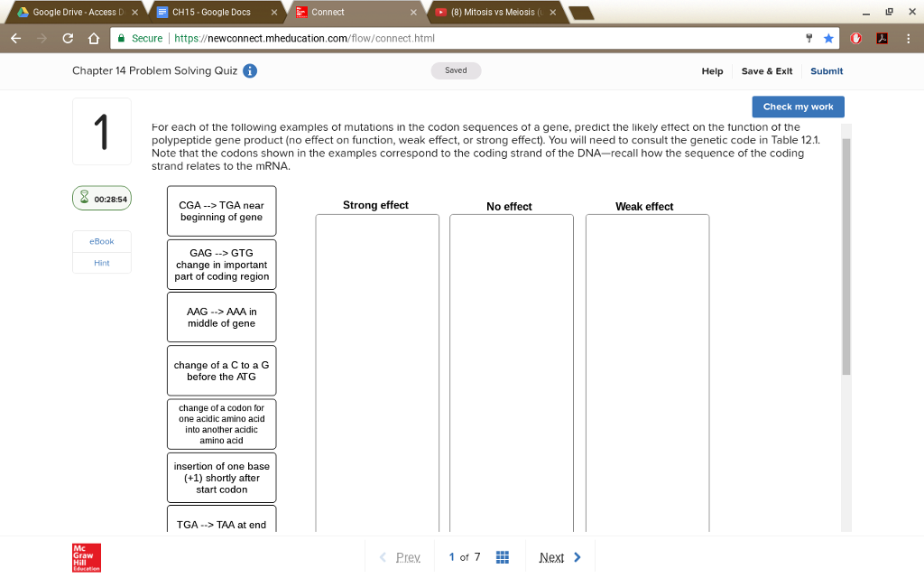Viewport: 924px width, 578px height.
Task: Go to the Prev question
Action: pyautogui.click(x=400, y=557)
